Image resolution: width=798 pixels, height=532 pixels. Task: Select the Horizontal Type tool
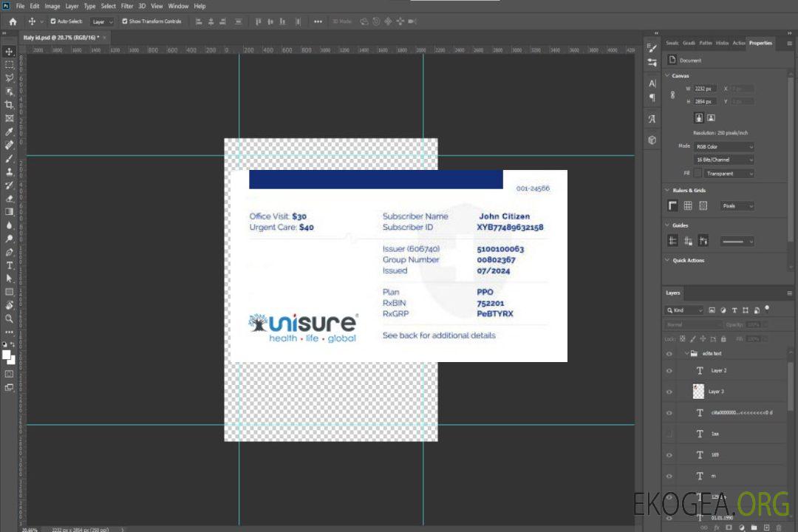point(10,265)
